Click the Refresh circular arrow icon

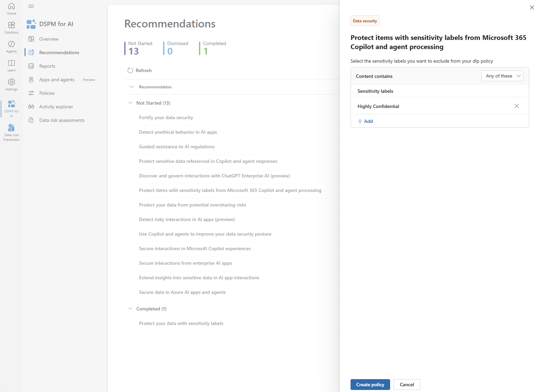[130, 70]
